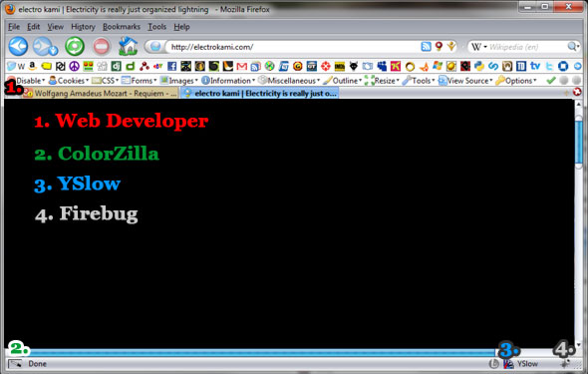
Task: Open the Tools menu in menu bar
Action: (x=156, y=27)
